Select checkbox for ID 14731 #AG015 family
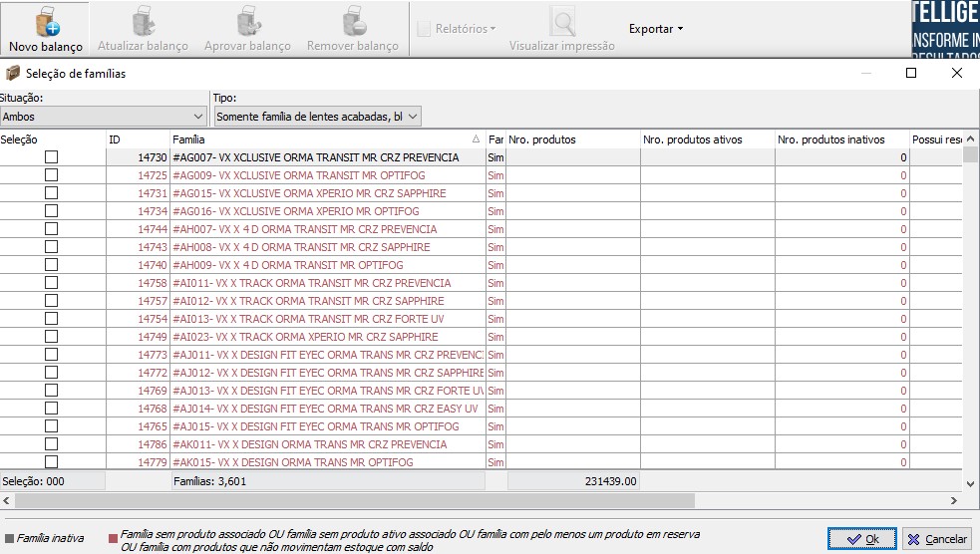The width and height of the screenshot is (980, 554). [x=51, y=193]
